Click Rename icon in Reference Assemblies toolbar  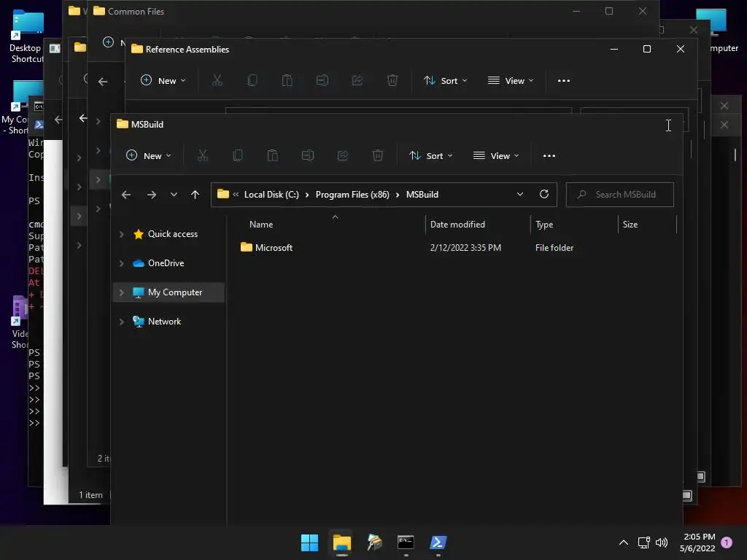pyautogui.click(x=322, y=80)
